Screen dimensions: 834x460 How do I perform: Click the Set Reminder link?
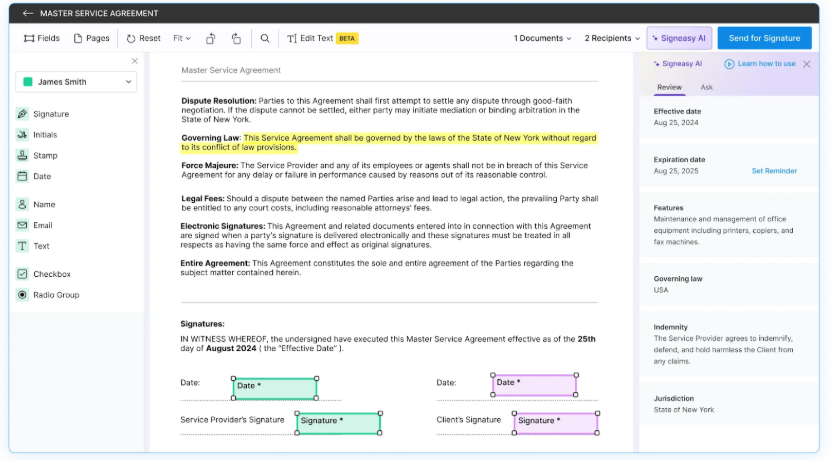tap(774, 171)
